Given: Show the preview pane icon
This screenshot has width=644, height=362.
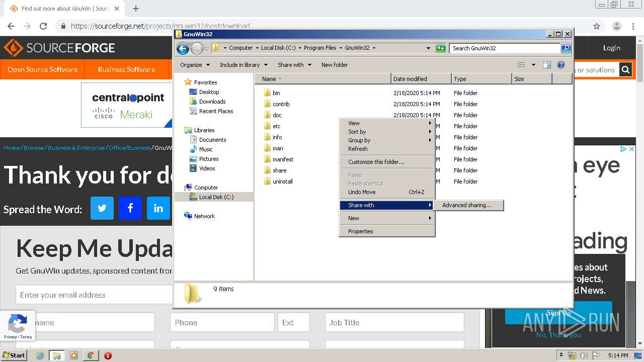Looking at the screenshot, I should pos(547,65).
